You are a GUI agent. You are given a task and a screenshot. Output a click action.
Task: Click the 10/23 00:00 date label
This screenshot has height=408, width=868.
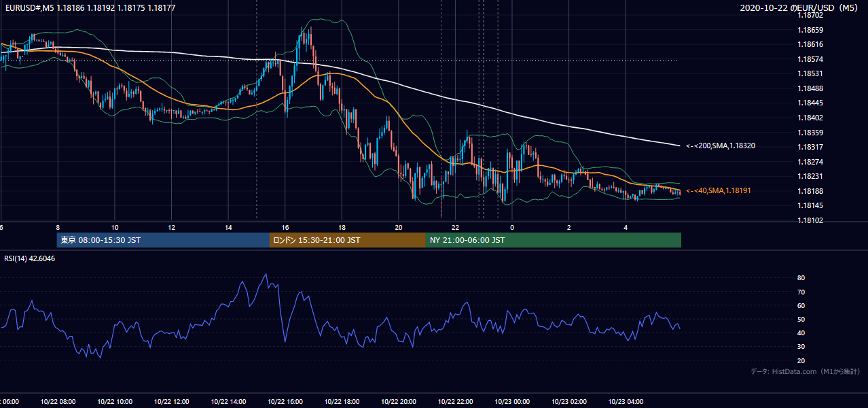[x=512, y=401]
